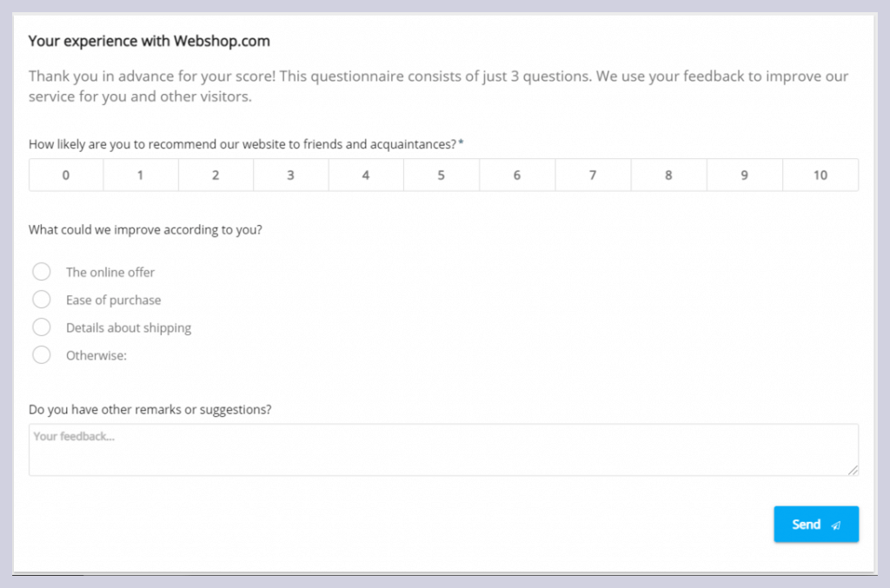
Task: Click the textarea resize handle
Action: tap(852, 471)
